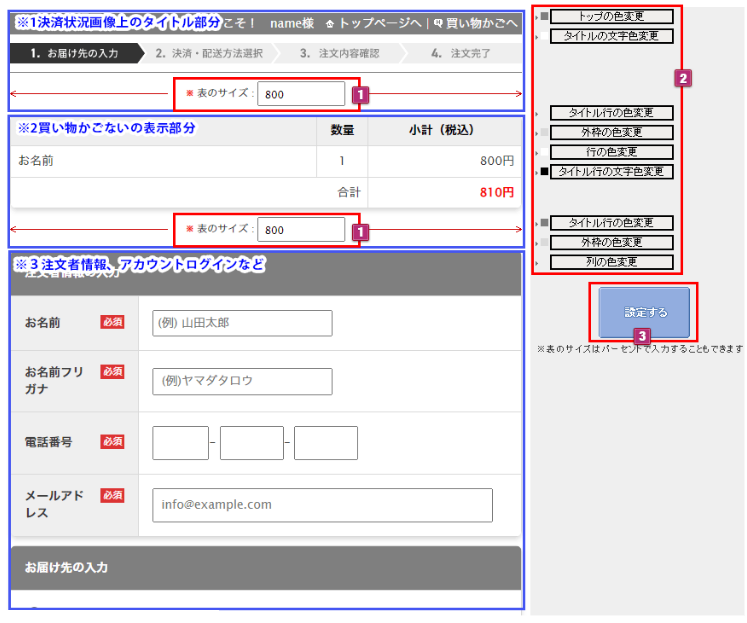Select step 3 注文内容確認
Image resolution: width=747 pixels, height=623 pixels.
[x=339, y=53]
